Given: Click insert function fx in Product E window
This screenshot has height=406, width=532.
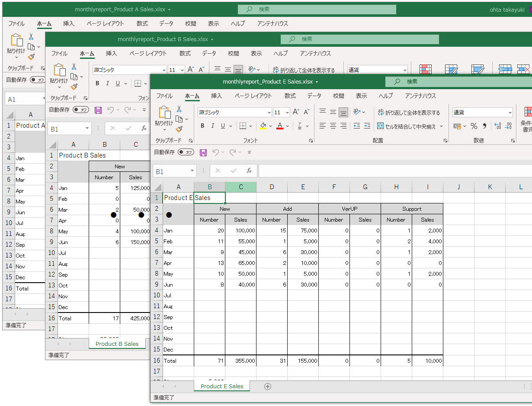Looking at the screenshot, I should 249,171.
